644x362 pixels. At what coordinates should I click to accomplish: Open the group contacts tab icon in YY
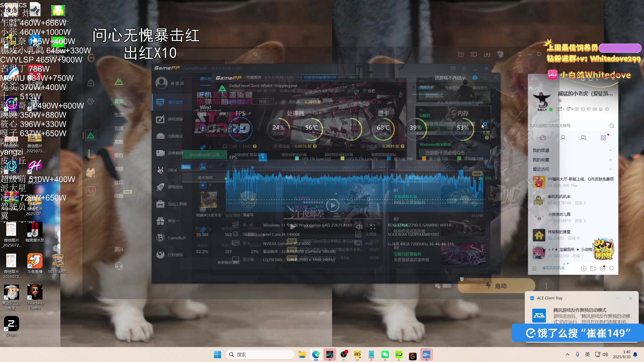click(x=583, y=138)
